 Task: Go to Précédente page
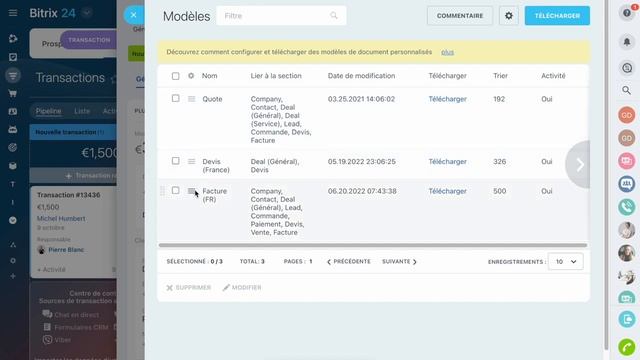point(349,262)
